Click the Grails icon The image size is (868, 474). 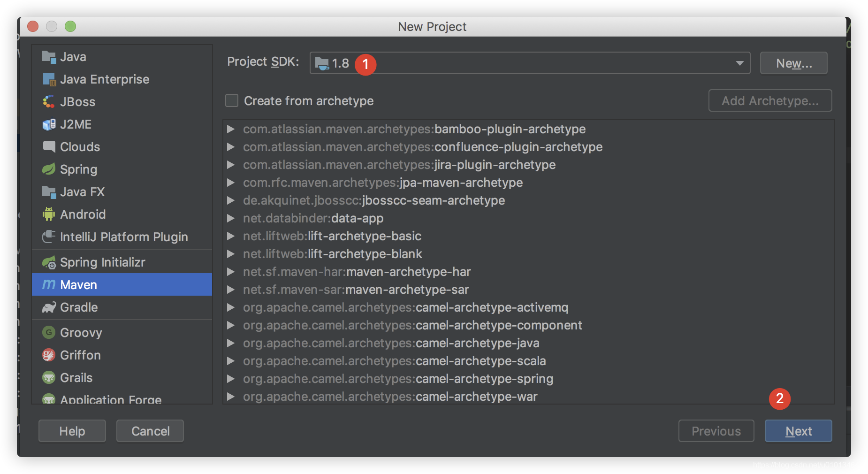pos(49,378)
